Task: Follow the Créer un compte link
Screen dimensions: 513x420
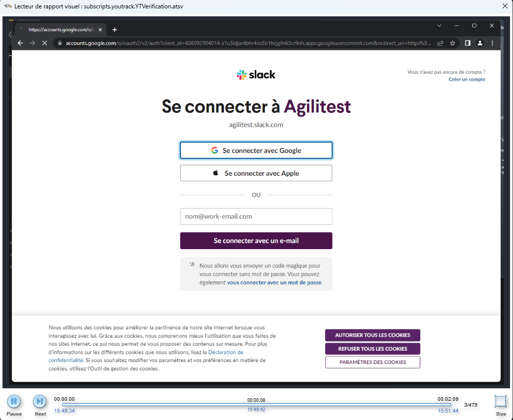Action: click(x=466, y=79)
